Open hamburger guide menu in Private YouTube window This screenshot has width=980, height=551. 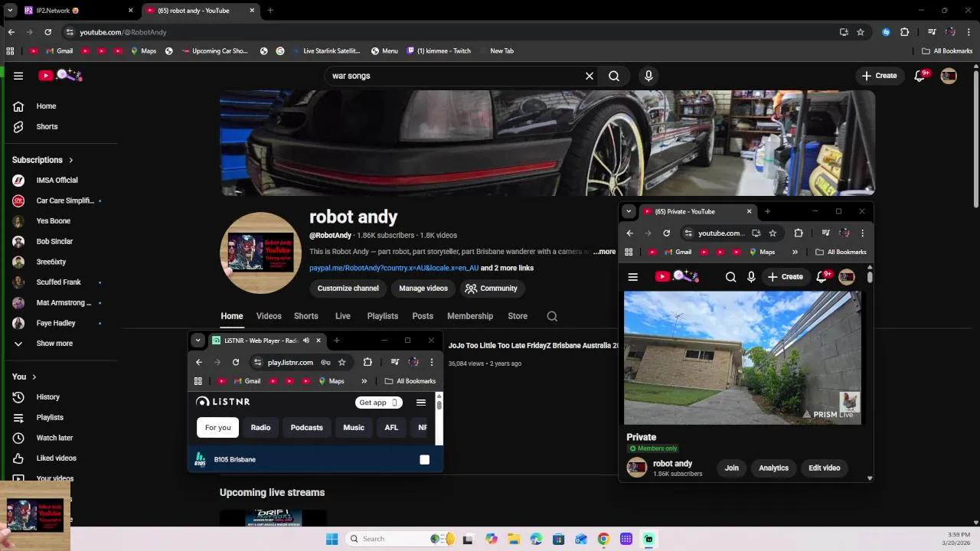(633, 277)
